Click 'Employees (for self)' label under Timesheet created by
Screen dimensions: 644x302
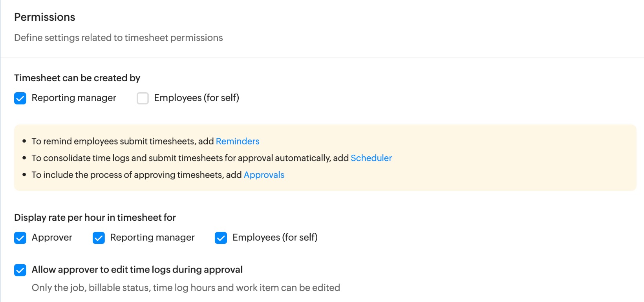click(x=196, y=98)
